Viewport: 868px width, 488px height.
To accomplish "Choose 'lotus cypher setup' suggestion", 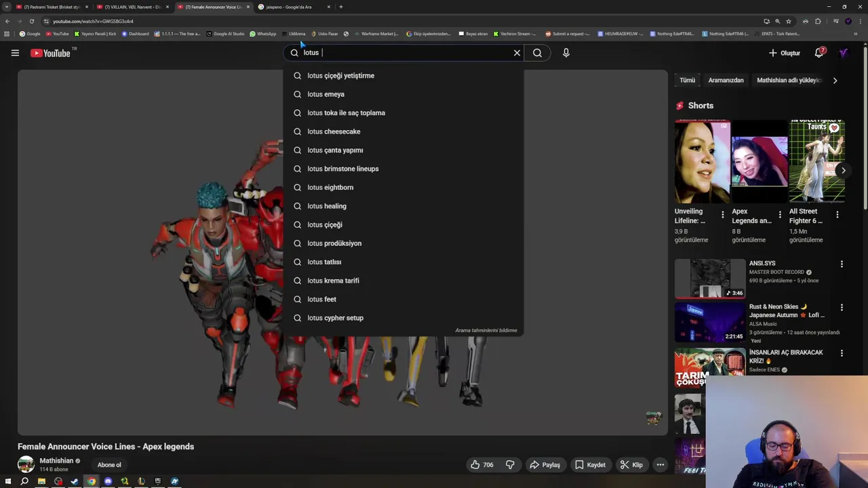I will pos(403,318).
